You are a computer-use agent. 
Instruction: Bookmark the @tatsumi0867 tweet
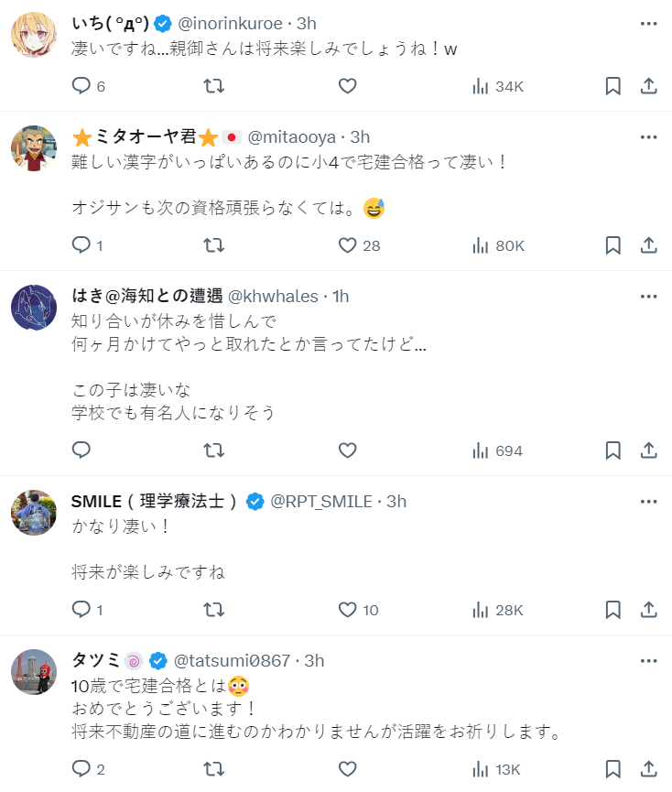point(613,769)
